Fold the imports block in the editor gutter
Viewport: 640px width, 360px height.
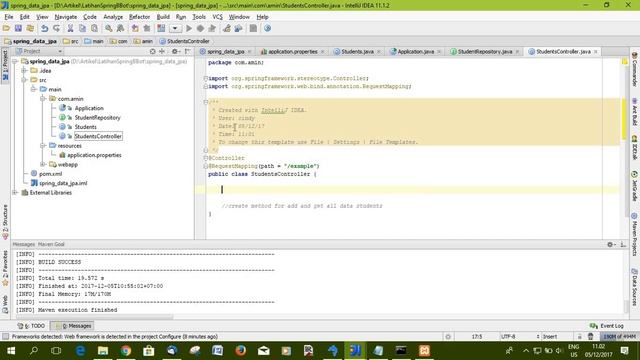[x=206, y=78]
